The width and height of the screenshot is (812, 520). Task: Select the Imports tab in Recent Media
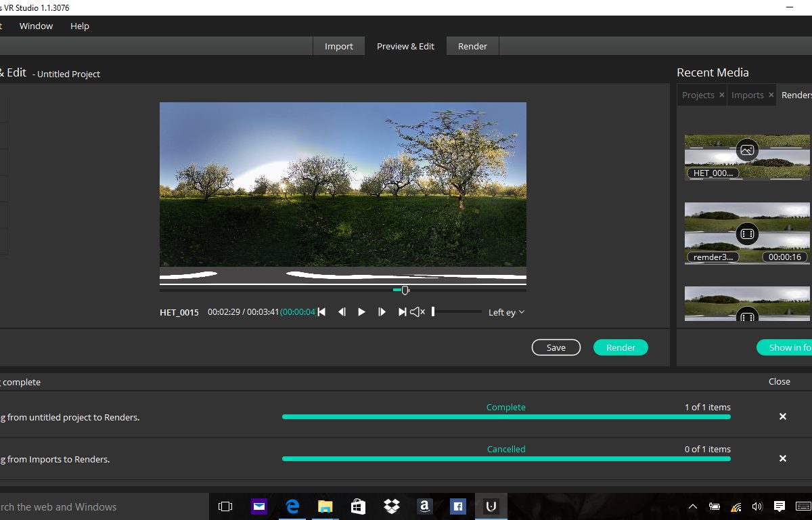tap(747, 95)
